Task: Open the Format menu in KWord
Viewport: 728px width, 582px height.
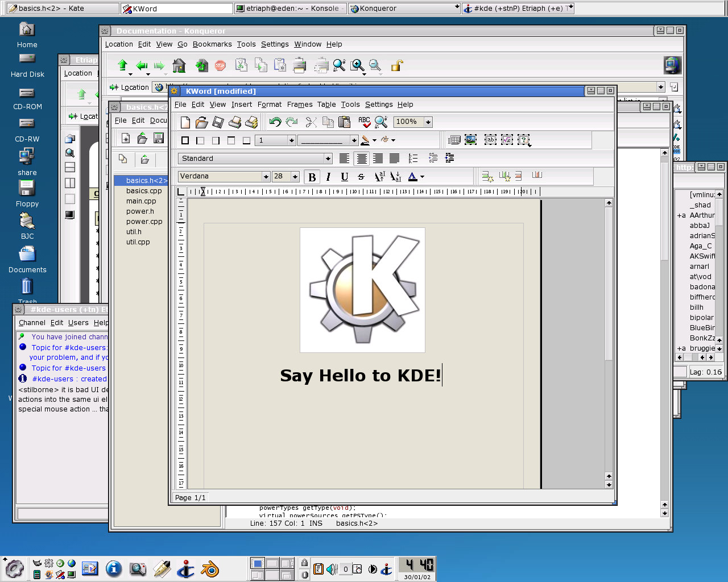Action: pyautogui.click(x=270, y=105)
